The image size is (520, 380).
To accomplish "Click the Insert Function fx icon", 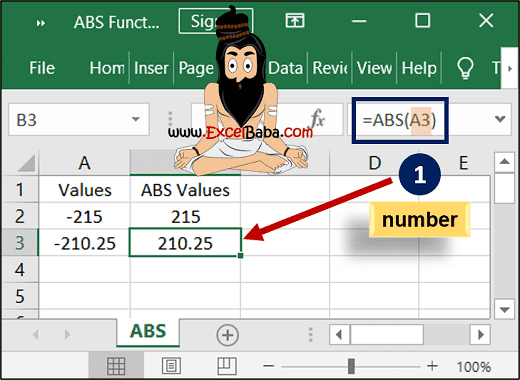I will (x=318, y=119).
